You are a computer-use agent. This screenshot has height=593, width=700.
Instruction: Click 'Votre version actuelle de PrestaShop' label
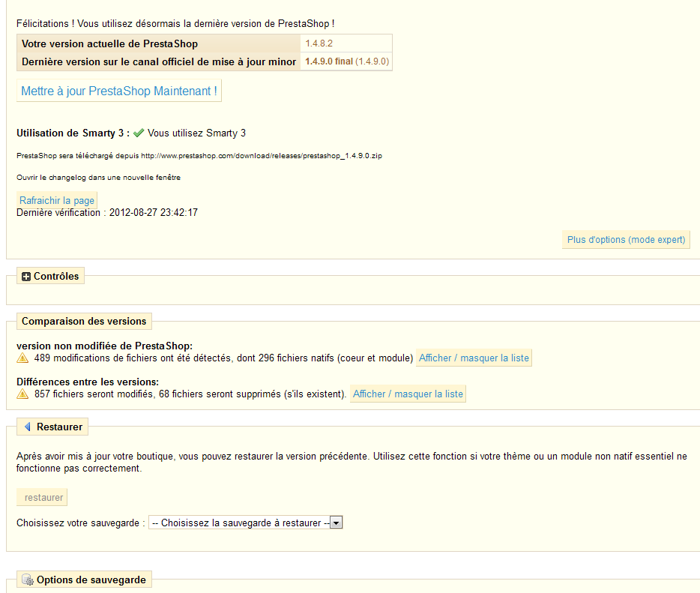point(110,43)
